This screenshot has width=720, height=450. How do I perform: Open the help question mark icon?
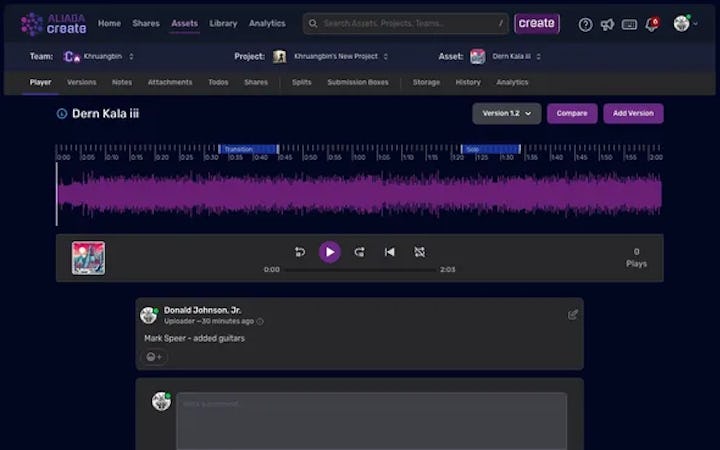click(585, 24)
